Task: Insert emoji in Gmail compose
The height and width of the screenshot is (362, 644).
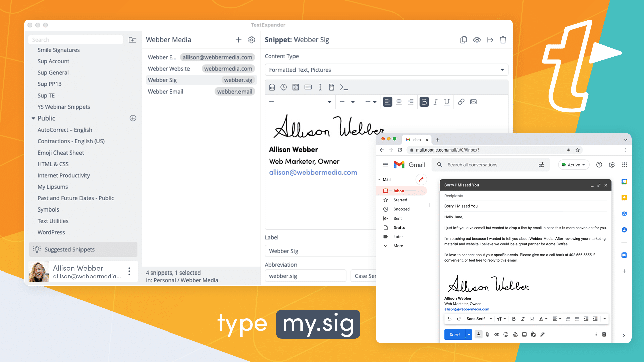Action: click(506, 335)
